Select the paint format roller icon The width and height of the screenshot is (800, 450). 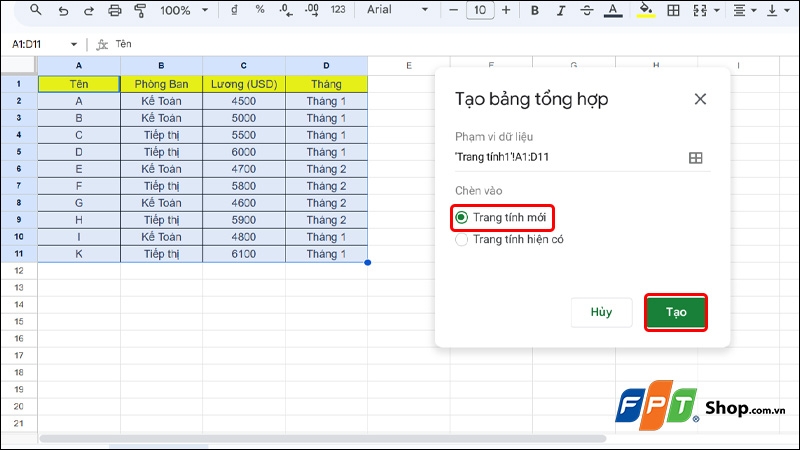tap(140, 10)
